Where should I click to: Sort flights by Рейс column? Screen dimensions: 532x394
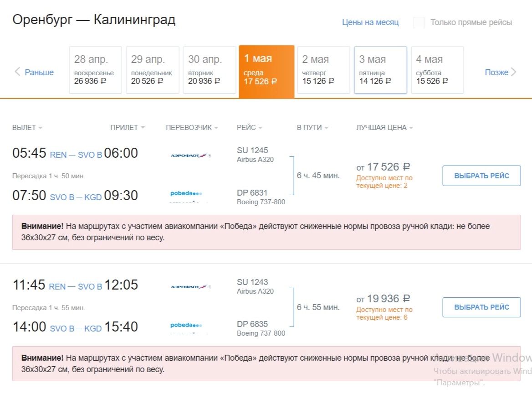coord(250,128)
